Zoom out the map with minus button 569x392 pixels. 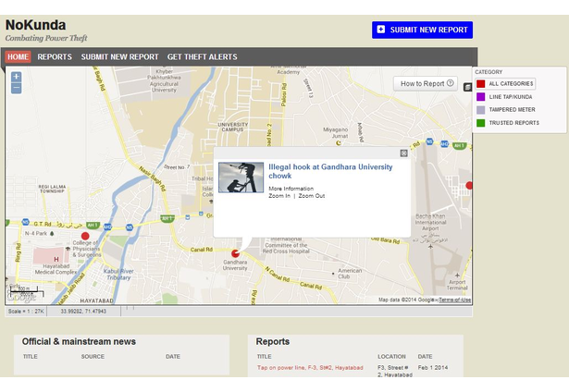[17, 88]
